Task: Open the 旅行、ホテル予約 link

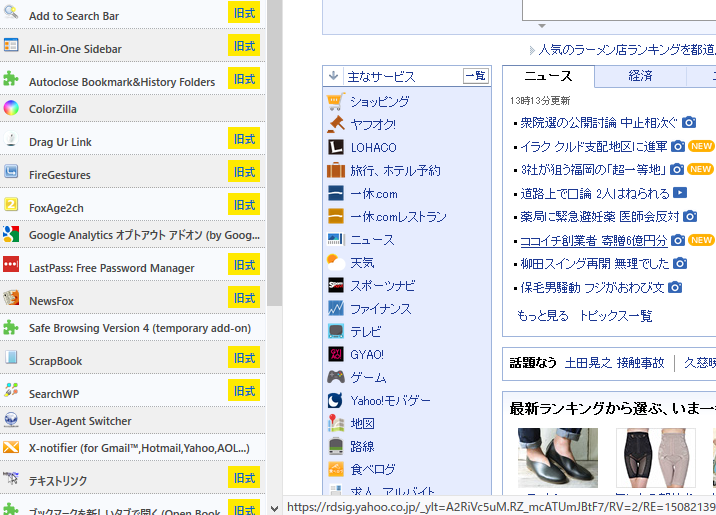Action: 395,170
